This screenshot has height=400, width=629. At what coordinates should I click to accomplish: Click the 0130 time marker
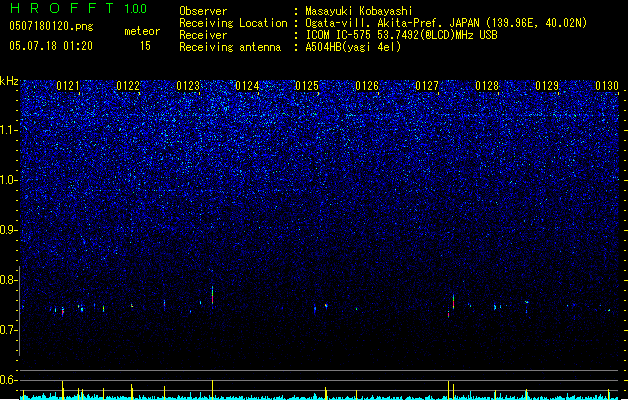point(607,86)
